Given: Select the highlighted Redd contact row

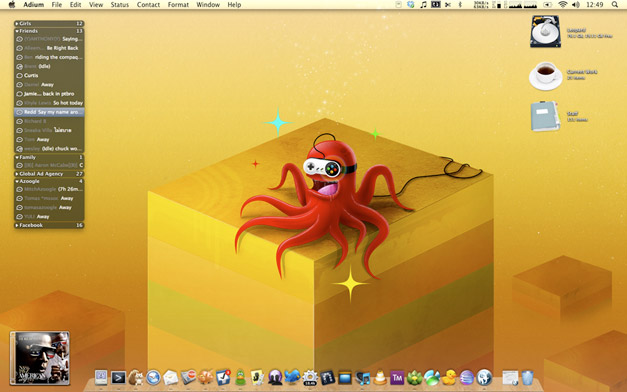Looking at the screenshot, I should coord(49,112).
